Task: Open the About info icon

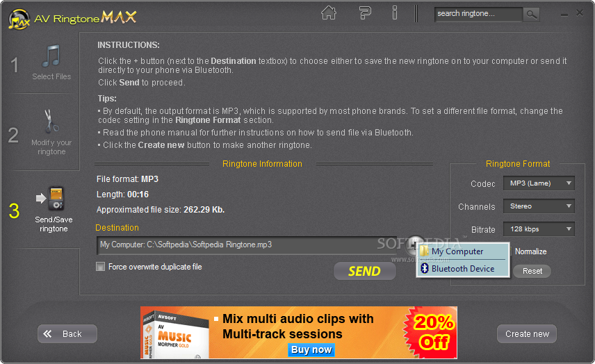Action: [395, 13]
